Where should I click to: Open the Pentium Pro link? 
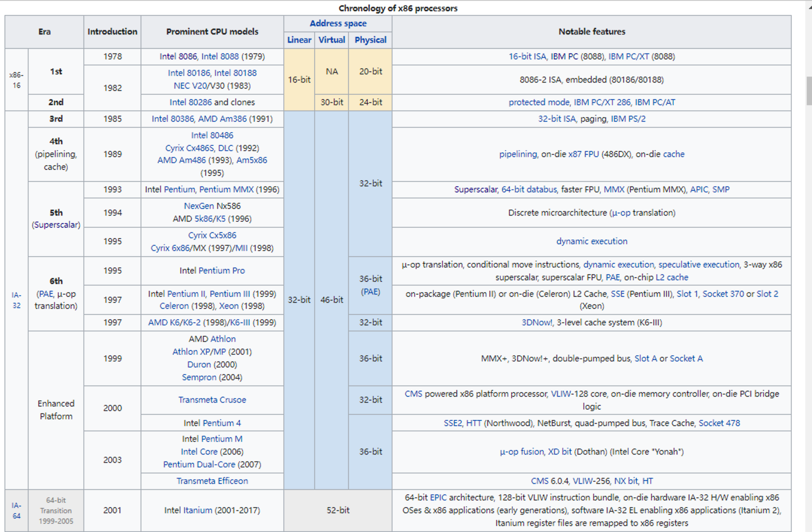pyautogui.click(x=221, y=271)
